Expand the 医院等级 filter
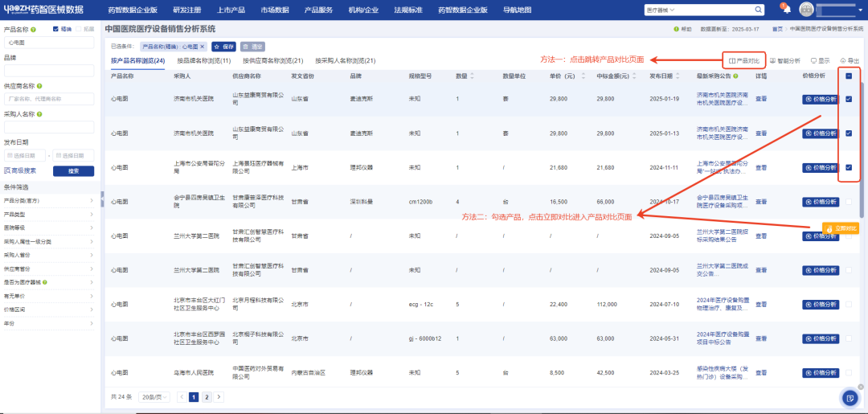 (x=49, y=227)
